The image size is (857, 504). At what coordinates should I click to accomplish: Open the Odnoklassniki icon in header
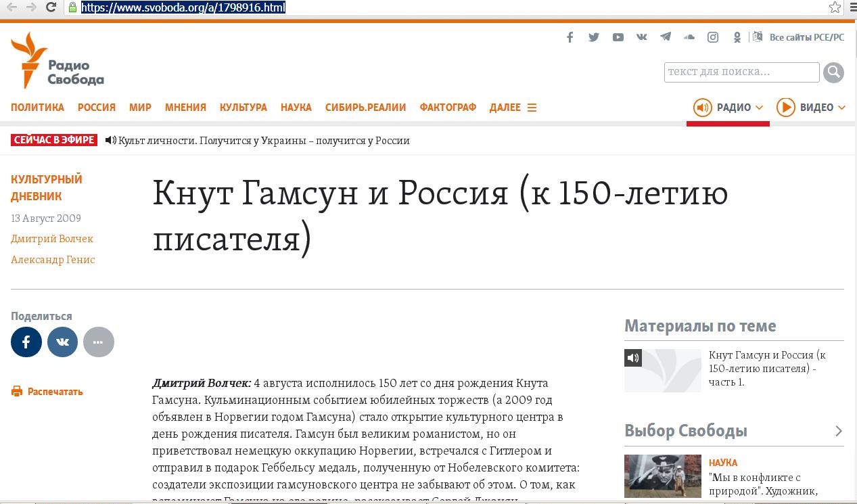coord(737,37)
